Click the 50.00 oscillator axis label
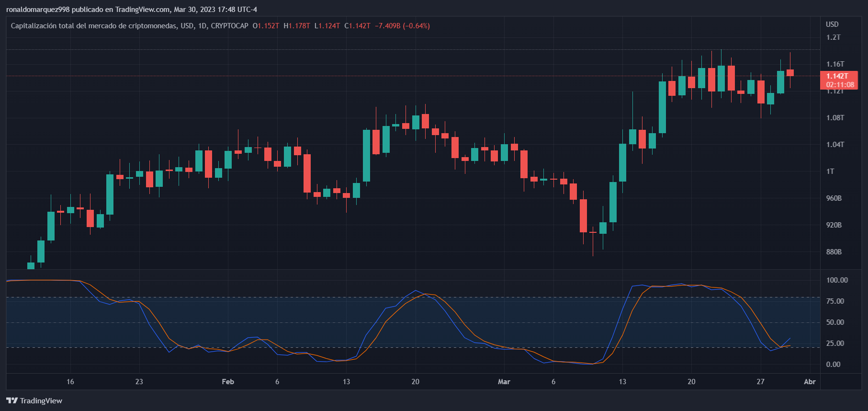This screenshot has width=868, height=411. (835, 322)
